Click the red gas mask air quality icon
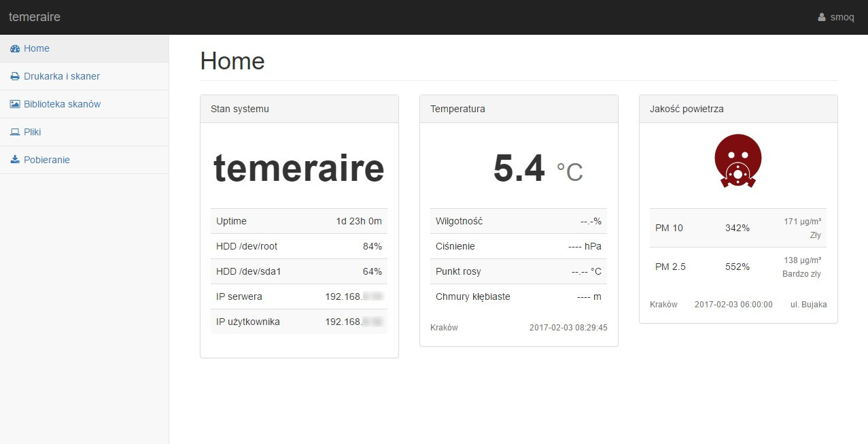The image size is (868, 444). 738,160
